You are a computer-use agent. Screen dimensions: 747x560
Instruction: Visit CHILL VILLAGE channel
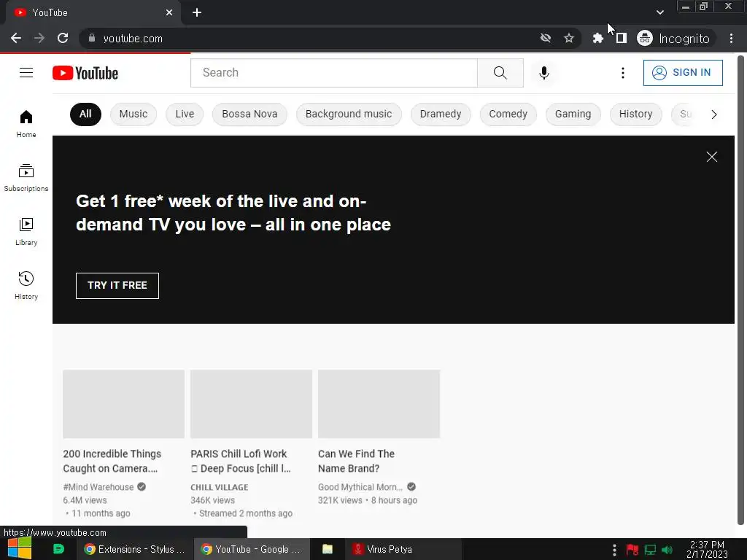click(219, 487)
